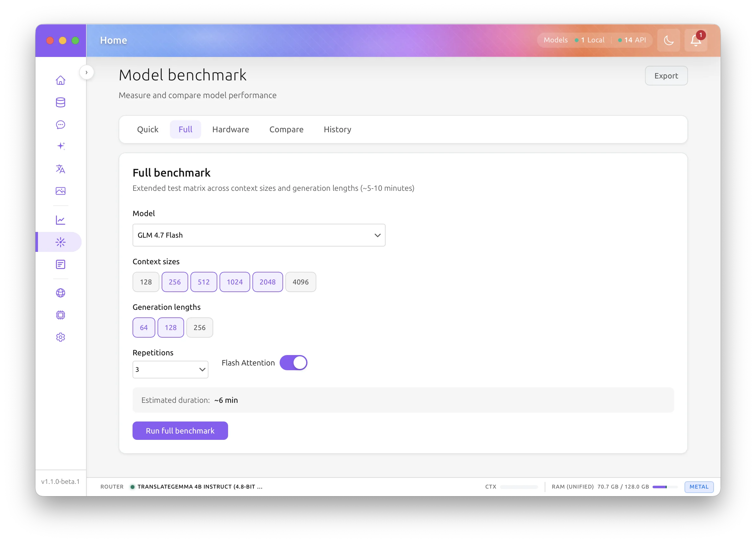The width and height of the screenshot is (756, 543).
Task: Open the globe sidebar icon
Action: [60, 293]
